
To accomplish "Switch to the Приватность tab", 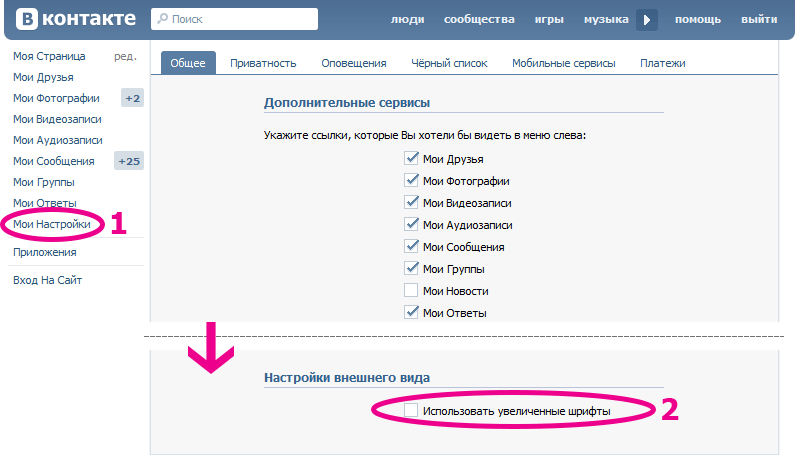I will [x=263, y=63].
